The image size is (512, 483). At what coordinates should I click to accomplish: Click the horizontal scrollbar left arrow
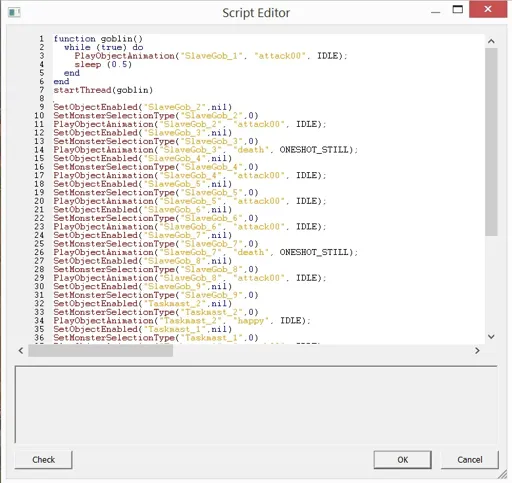click(21, 351)
